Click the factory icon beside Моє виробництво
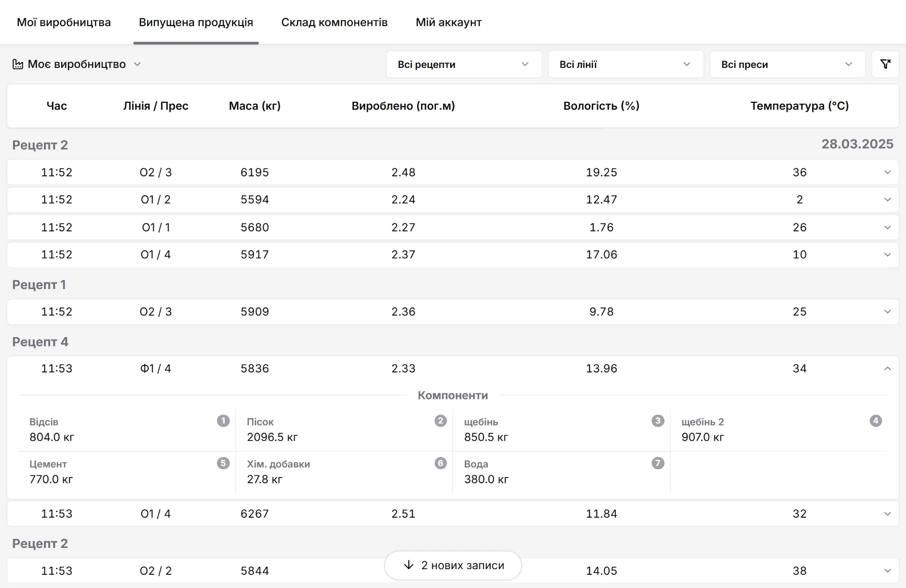The image size is (906, 588). tap(18, 64)
